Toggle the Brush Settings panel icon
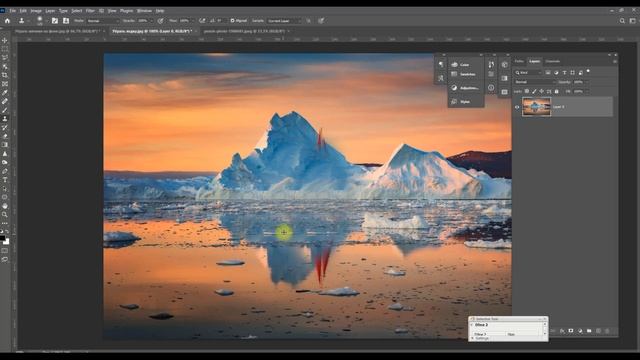 pyautogui.click(x=55, y=20)
